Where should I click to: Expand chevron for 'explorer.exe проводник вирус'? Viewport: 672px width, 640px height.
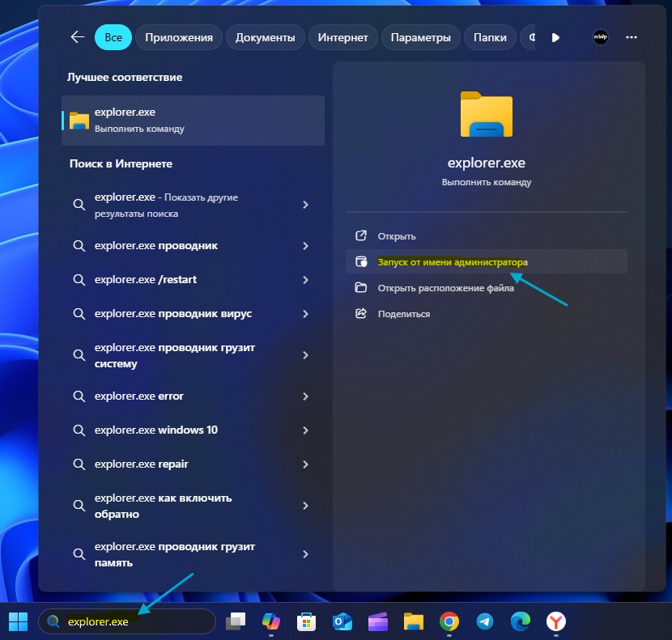305,314
